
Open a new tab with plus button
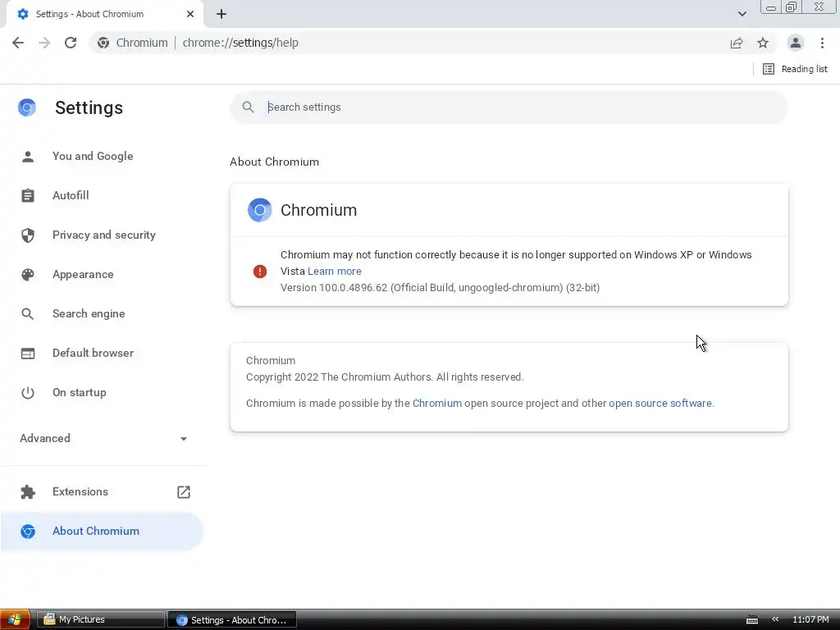221,14
